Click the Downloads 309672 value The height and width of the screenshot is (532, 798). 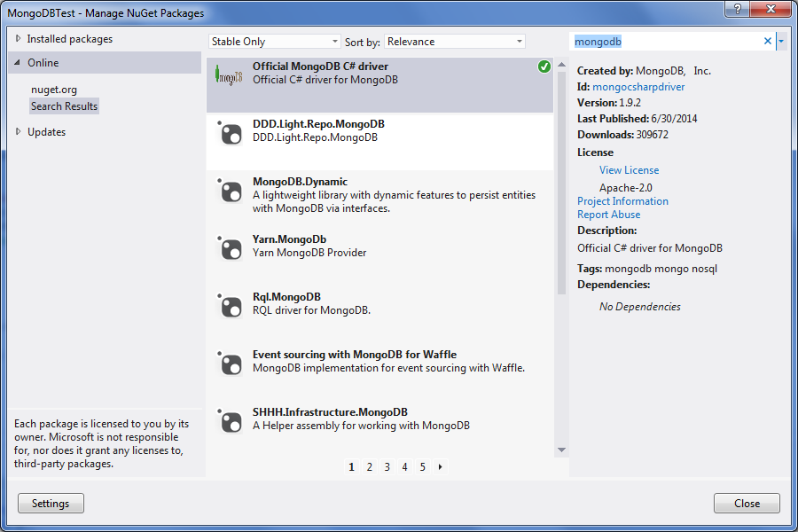(653, 135)
